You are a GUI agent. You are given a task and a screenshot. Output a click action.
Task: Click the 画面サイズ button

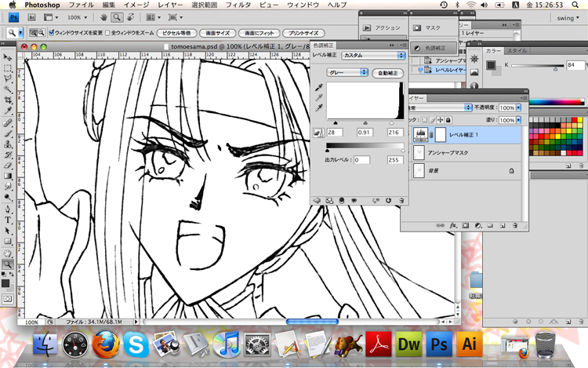[217, 33]
